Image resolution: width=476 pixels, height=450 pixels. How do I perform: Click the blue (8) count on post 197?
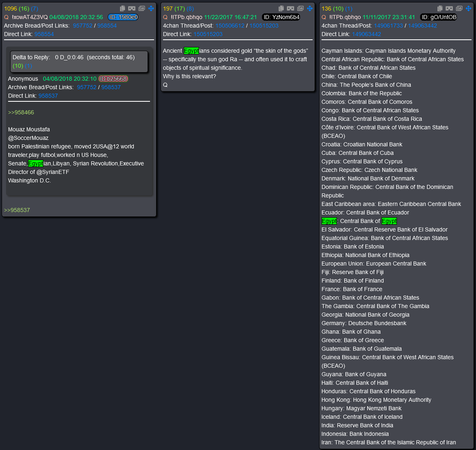(x=190, y=9)
